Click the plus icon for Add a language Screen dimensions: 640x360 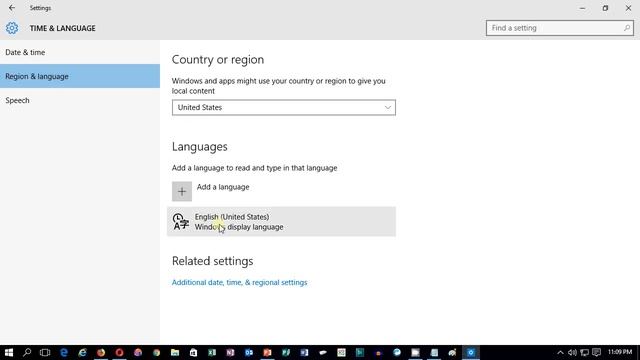click(x=182, y=191)
